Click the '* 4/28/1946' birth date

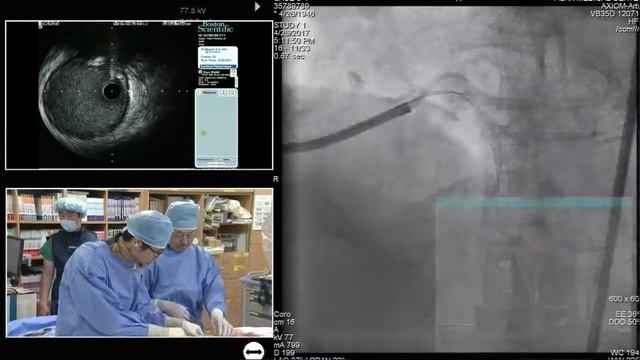pyautogui.click(x=294, y=14)
